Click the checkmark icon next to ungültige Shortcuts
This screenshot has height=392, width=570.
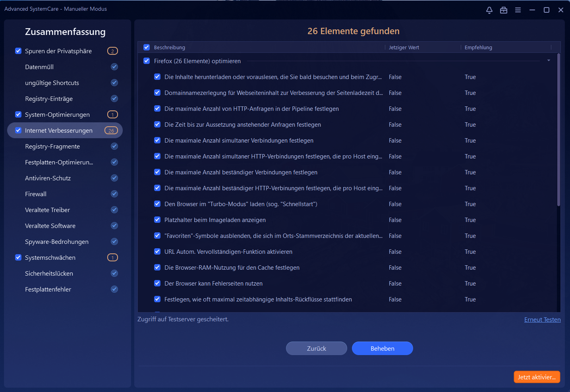click(x=114, y=83)
